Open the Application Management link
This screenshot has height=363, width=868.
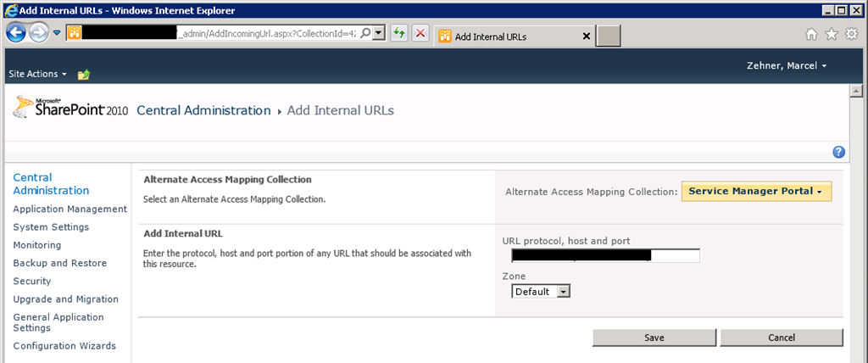click(x=70, y=209)
